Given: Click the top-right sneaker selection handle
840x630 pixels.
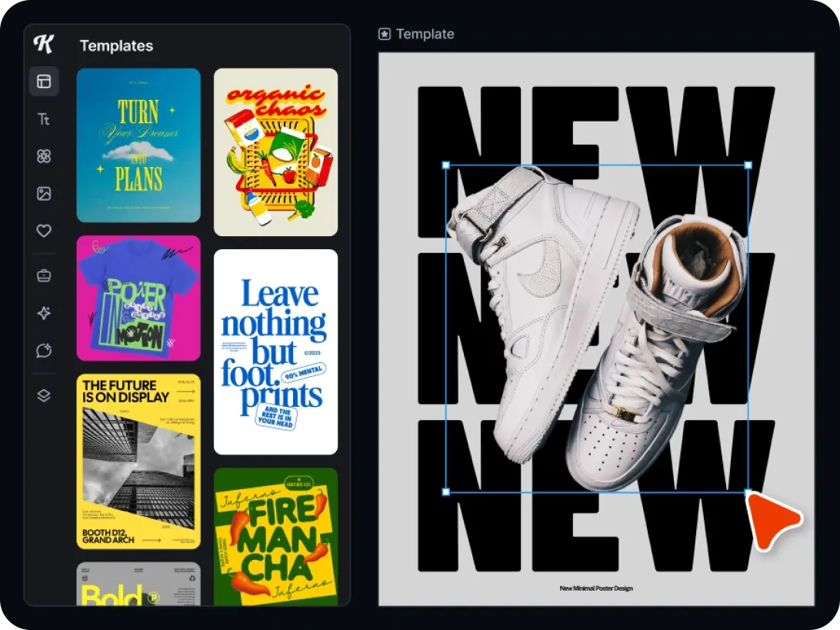Looking at the screenshot, I should 748,165.
